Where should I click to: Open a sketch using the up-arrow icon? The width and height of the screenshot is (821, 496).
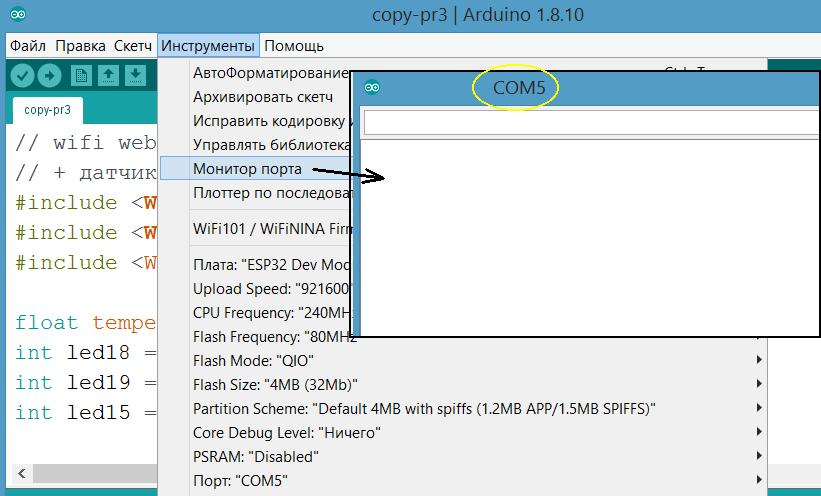(108, 76)
